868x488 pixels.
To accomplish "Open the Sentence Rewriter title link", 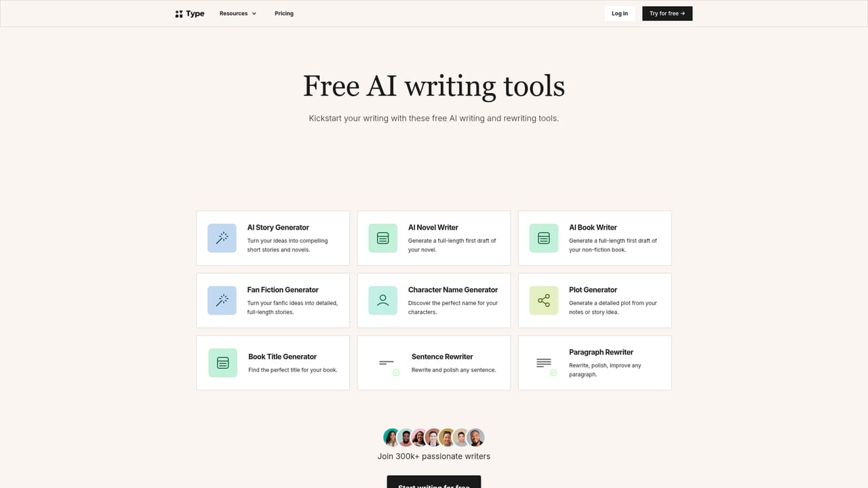I will [442, 357].
